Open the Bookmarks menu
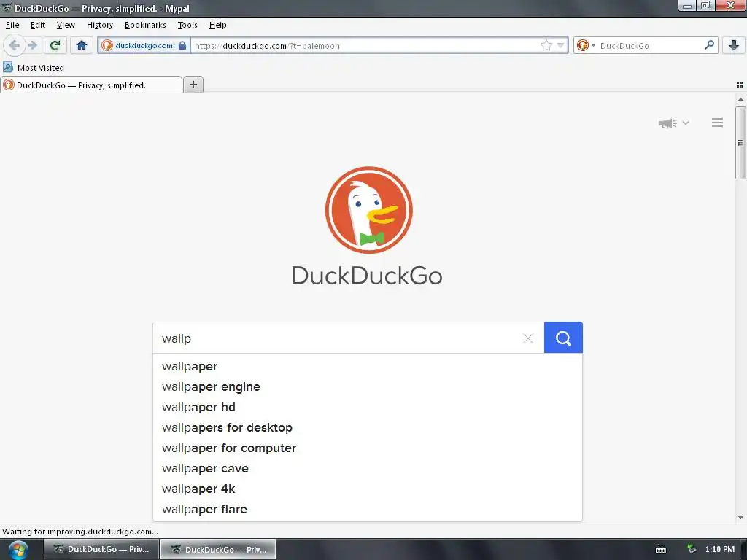The image size is (747, 560). coord(145,25)
